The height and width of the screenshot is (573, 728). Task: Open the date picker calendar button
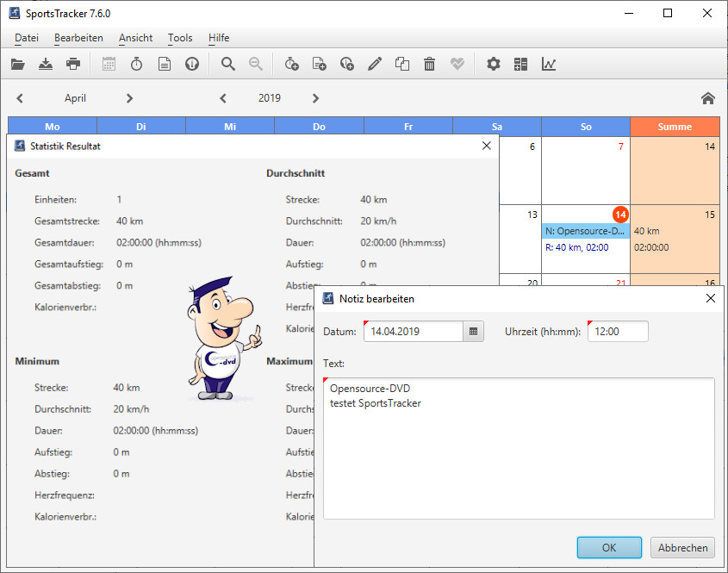tap(473, 332)
